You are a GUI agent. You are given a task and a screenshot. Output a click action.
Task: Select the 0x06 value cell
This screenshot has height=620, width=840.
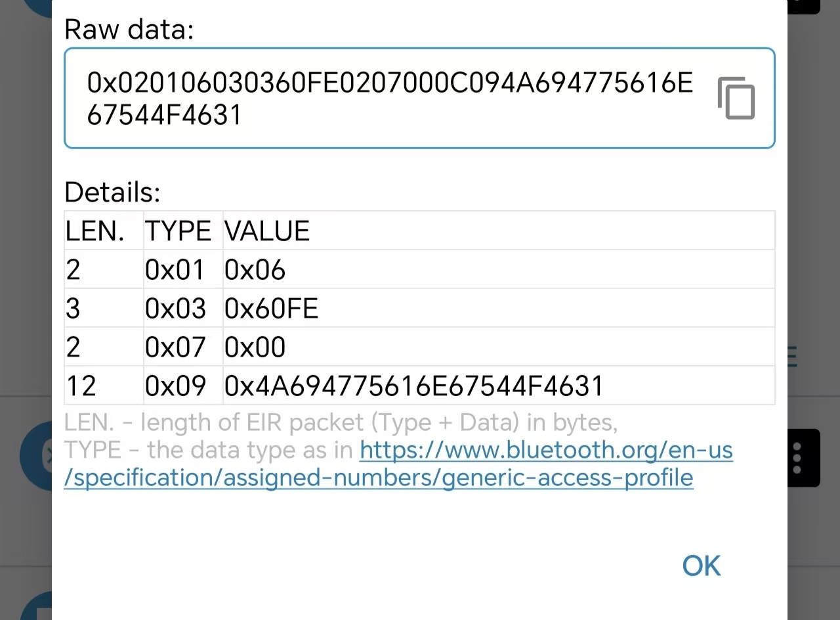[x=255, y=270]
